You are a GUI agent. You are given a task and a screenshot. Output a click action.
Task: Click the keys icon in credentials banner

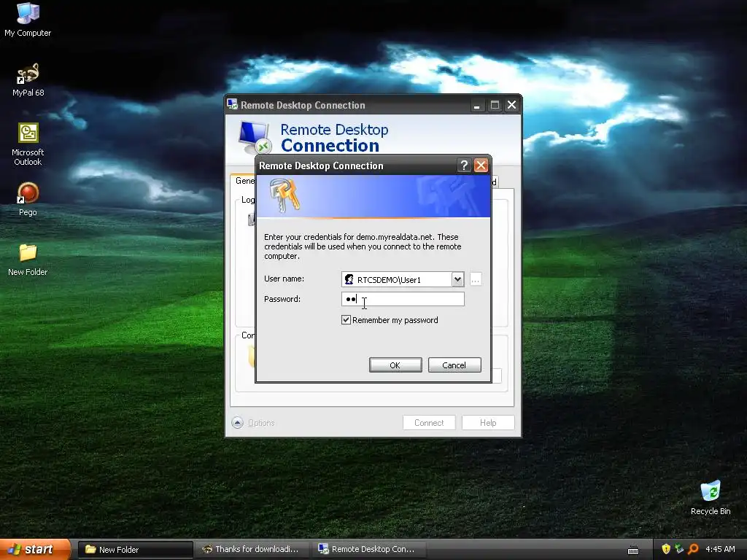point(285,195)
